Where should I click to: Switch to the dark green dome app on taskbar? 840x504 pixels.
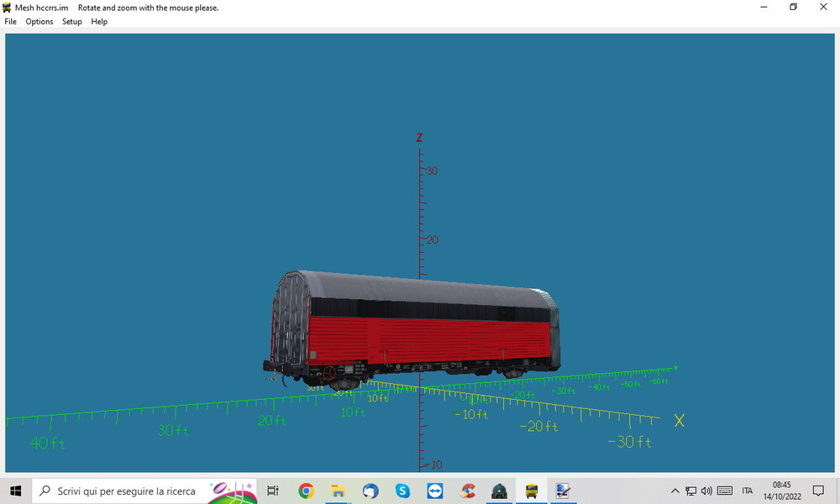click(499, 491)
